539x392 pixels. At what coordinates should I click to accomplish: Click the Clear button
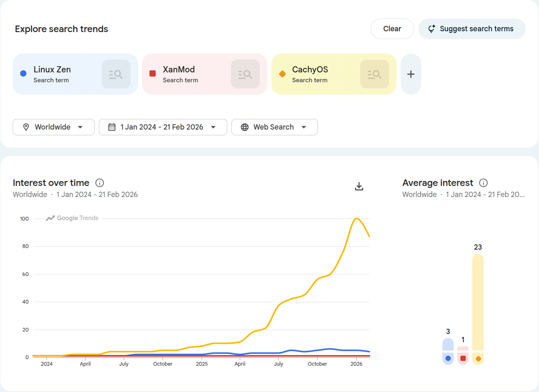[392, 29]
